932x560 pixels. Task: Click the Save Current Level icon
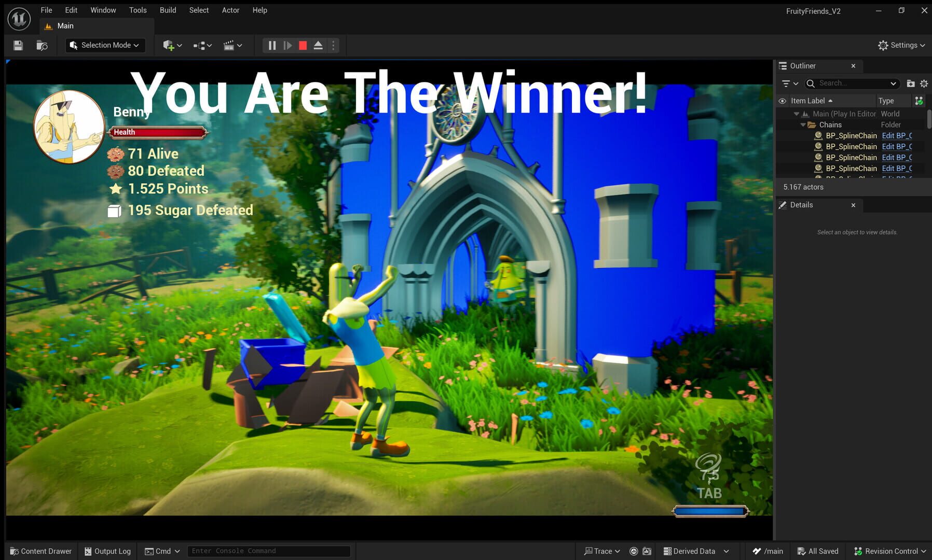18,45
